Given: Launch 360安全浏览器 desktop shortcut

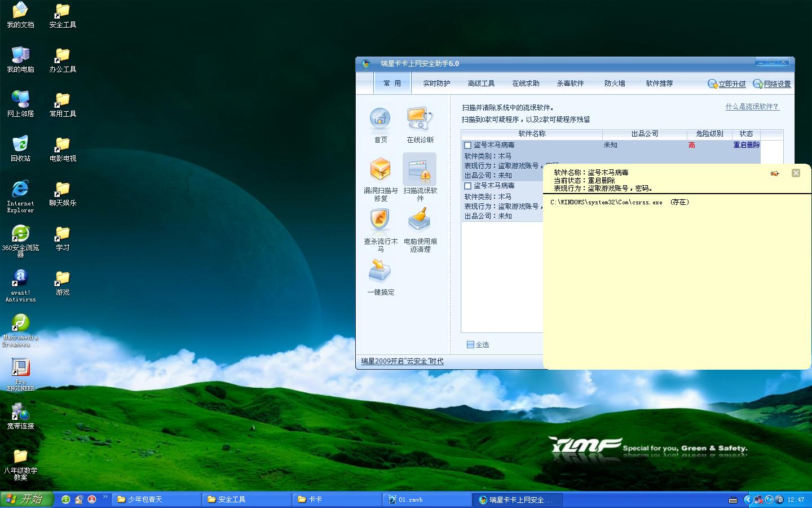Looking at the screenshot, I should (20, 241).
